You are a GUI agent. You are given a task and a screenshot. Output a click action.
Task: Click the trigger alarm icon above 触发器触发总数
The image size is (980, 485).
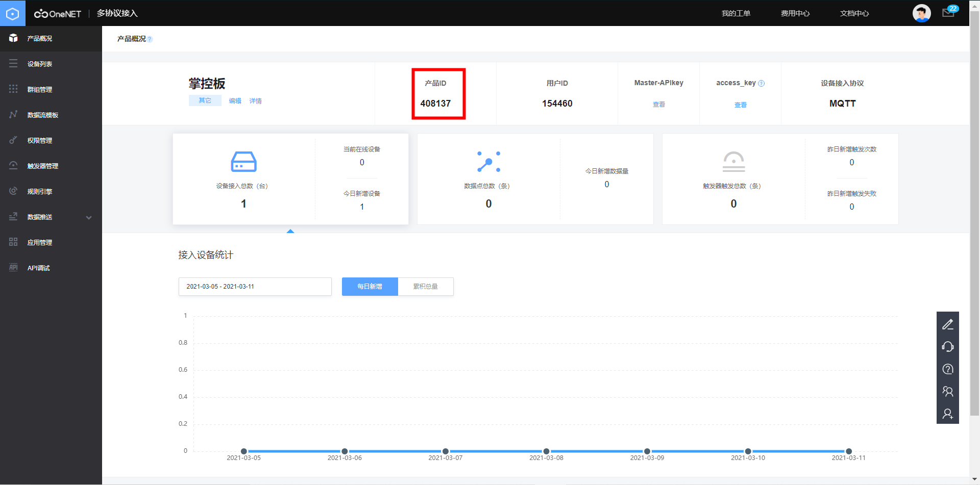tap(733, 161)
